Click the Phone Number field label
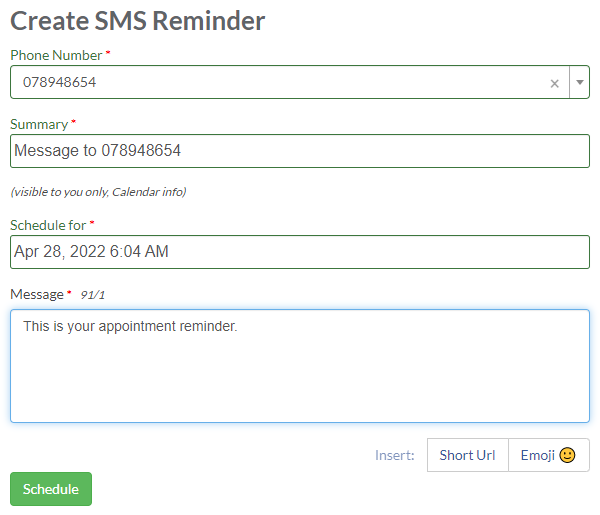 (x=56, y=55)
